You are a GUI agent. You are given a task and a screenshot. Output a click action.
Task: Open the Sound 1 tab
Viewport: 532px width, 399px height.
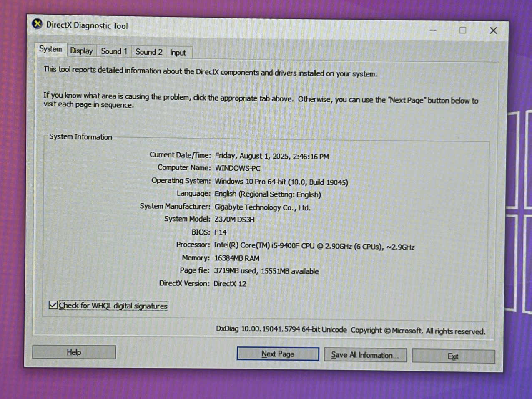(x=114, y=51)
